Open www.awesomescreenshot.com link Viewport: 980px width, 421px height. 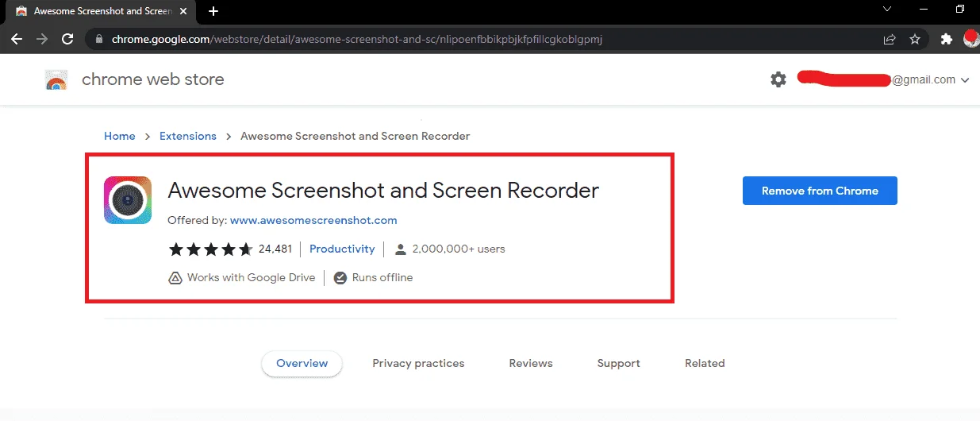(x=313, y=220)
